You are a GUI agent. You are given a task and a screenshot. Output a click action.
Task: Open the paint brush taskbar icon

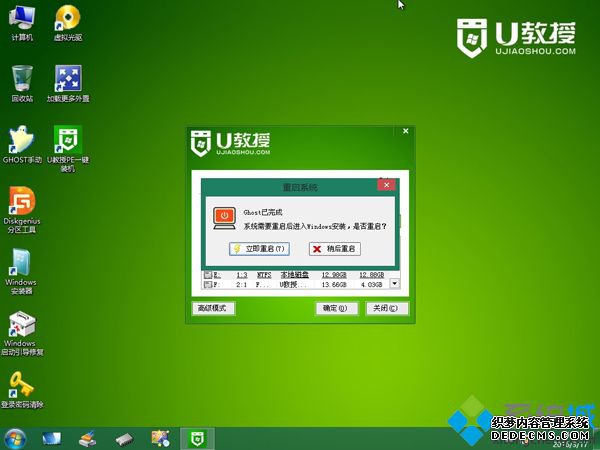coord(87,439)
